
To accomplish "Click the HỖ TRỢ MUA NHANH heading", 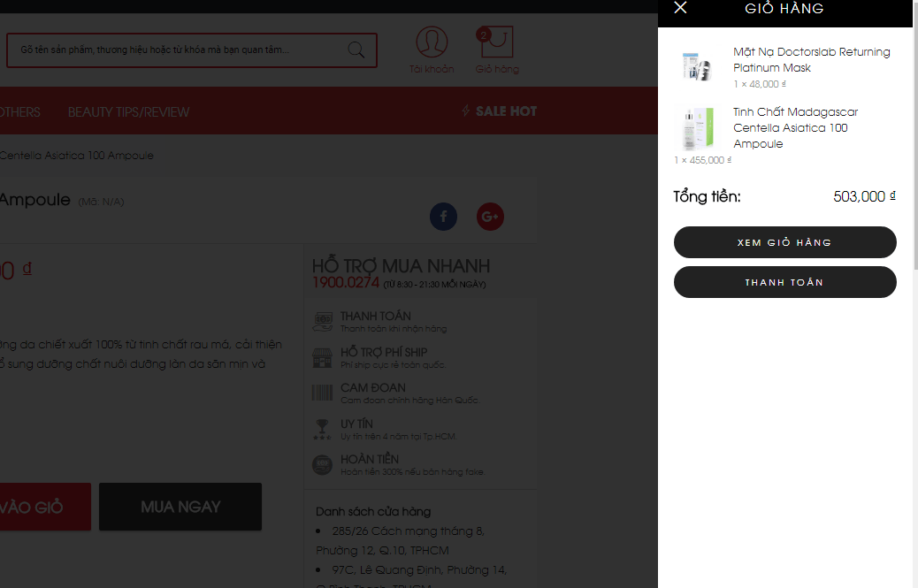I will click(x=401, y=265).
